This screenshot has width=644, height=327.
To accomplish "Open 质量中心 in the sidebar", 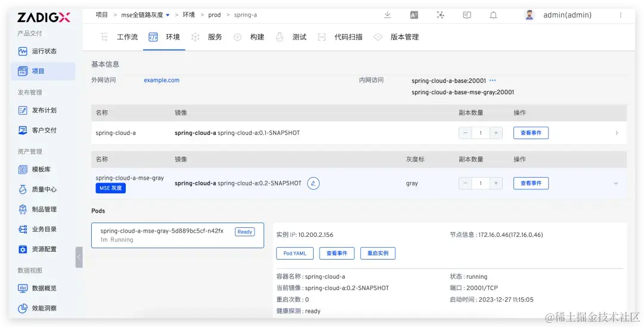I will pyautogui.click(x=38, y=189).
